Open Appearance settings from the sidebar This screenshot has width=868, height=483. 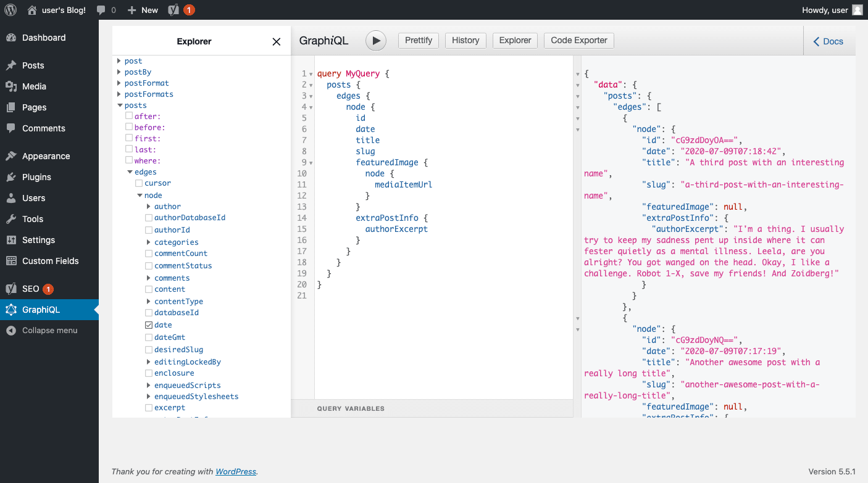pos(44,155)
